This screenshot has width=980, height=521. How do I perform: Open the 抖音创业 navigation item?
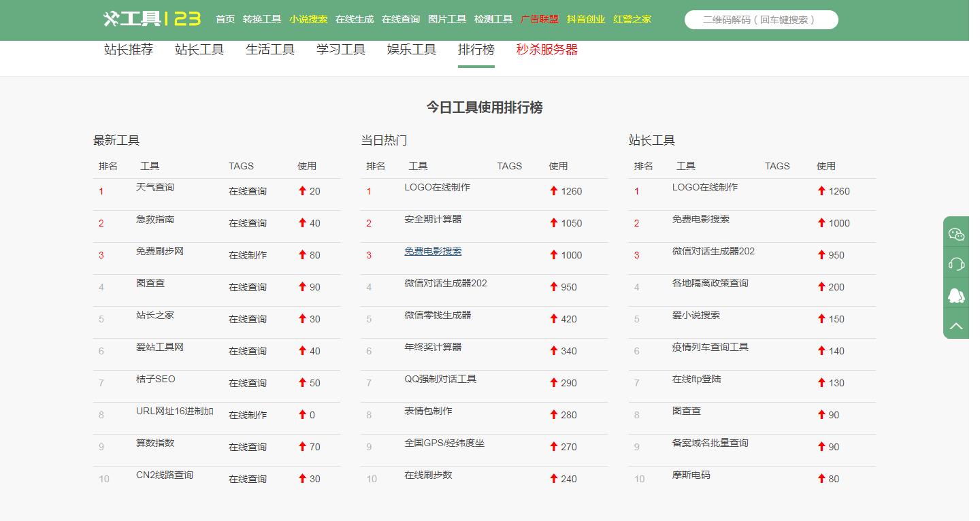(587, 20)
